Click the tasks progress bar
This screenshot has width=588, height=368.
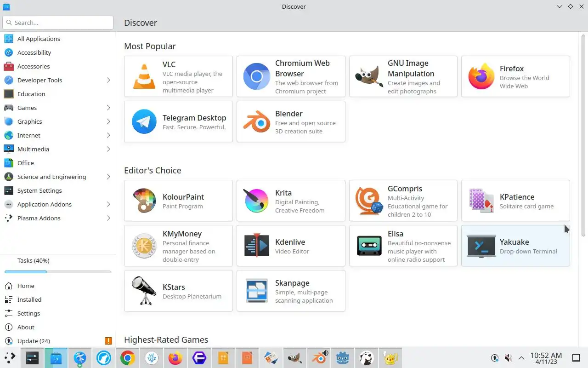click(58, 272)
